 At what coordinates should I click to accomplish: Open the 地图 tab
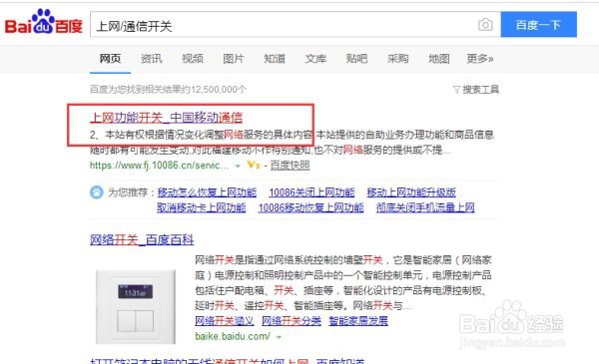pyautogui.click(x=438, y=59)
